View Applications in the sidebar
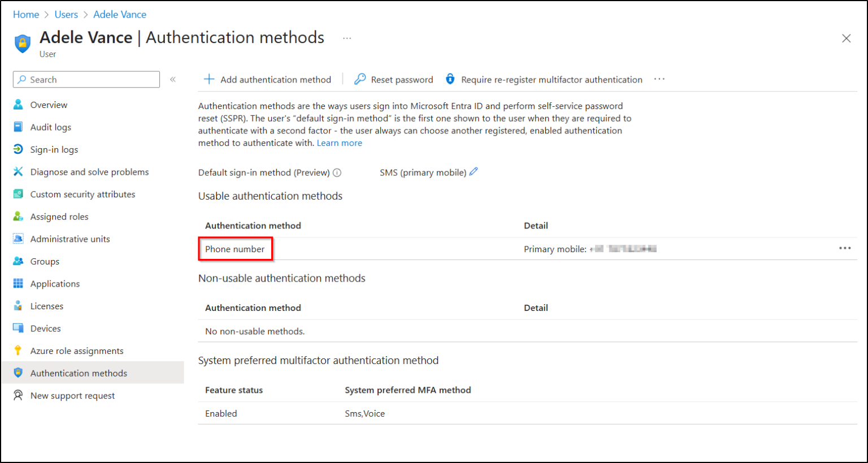This screenshot has height=463, width=868. (x=55, y=283)
